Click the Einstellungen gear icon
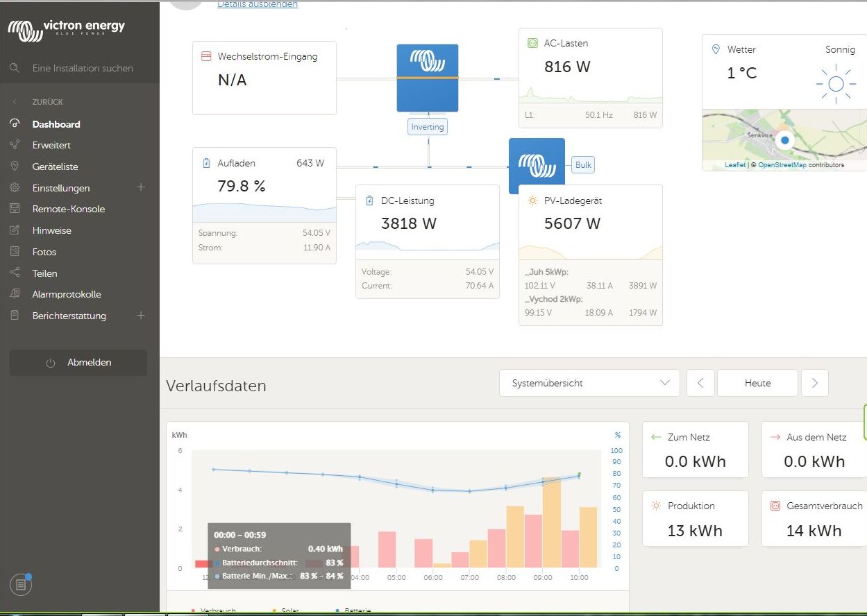The width and height of the screenshot is (867, 616). coord(15,188)
